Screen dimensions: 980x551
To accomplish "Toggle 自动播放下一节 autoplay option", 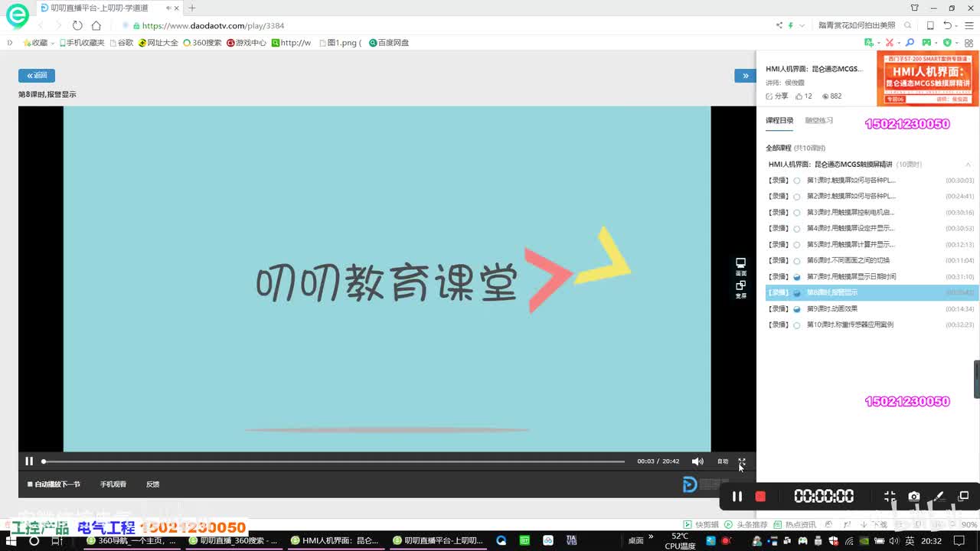I will [54, 484].
